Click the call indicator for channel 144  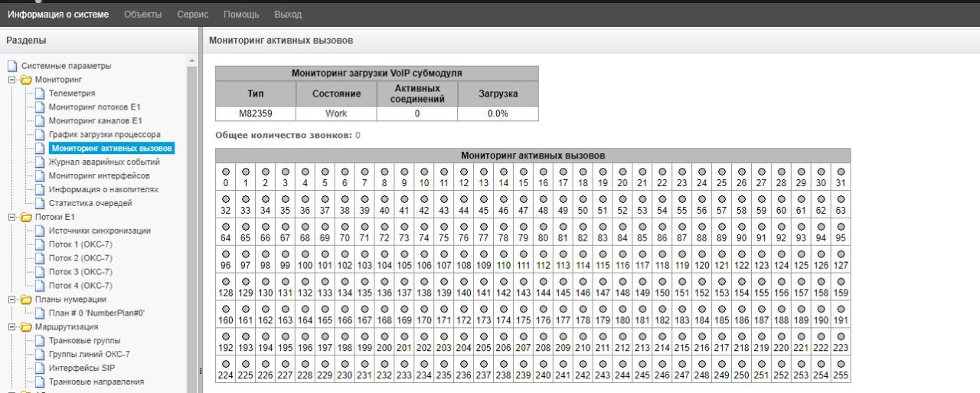(543, 281)
